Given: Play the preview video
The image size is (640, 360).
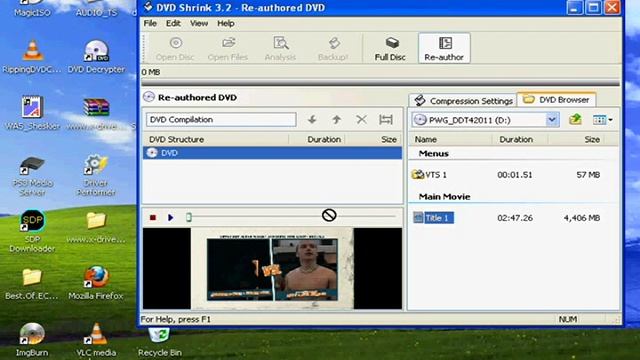Looking at the screenshot, I should click(171, 218).
